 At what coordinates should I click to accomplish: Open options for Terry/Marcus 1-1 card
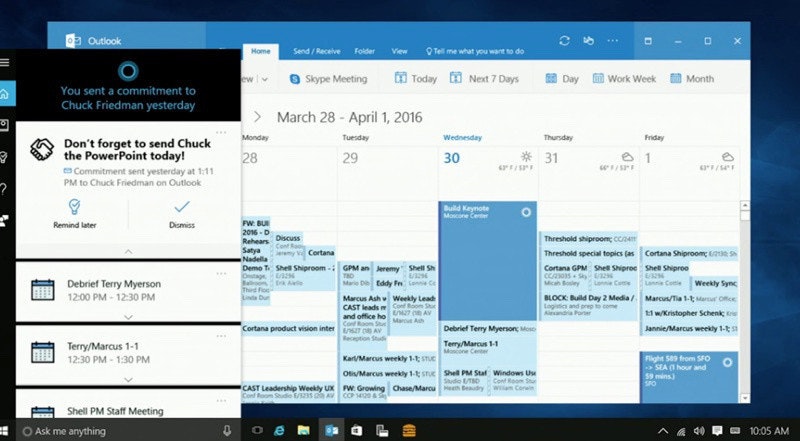[x=221, y=336]
